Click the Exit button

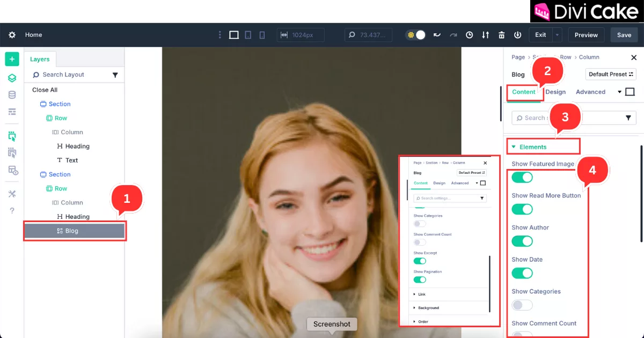click(540, 35)
